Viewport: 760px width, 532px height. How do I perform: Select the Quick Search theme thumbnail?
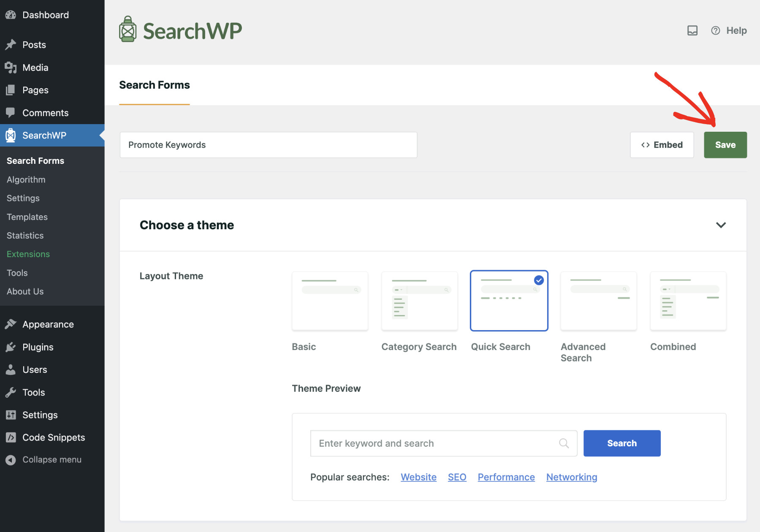(509, 301)
